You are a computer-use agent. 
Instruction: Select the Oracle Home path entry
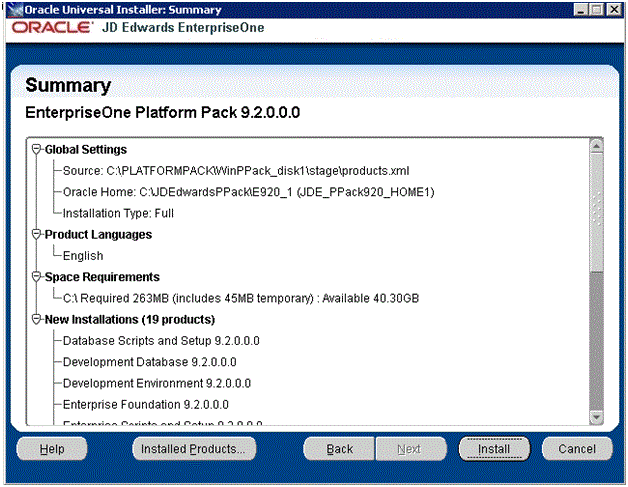[249, 192]
